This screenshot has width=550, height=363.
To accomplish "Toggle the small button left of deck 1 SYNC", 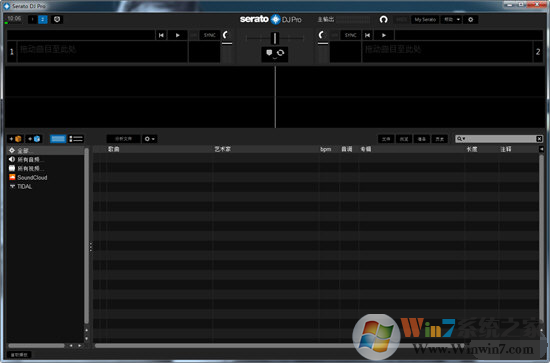I will click(x=194, y=35).
